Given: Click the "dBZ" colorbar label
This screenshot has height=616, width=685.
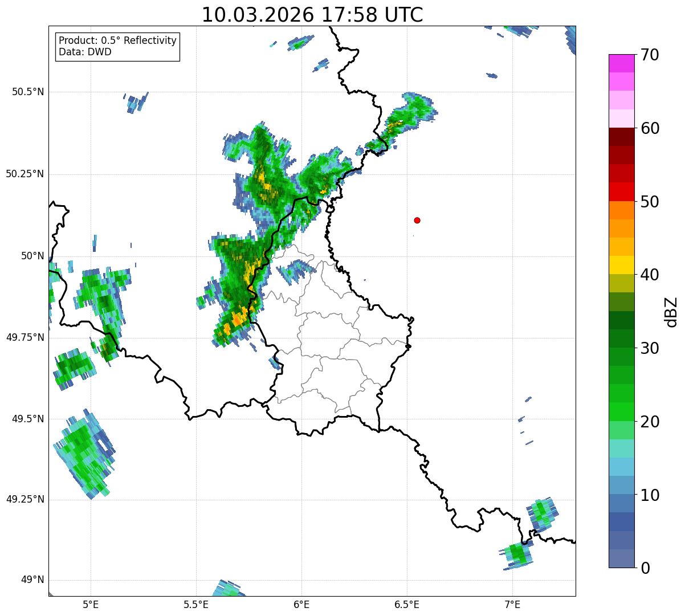Looking at the screenshot, I should (x=671, y=312).
